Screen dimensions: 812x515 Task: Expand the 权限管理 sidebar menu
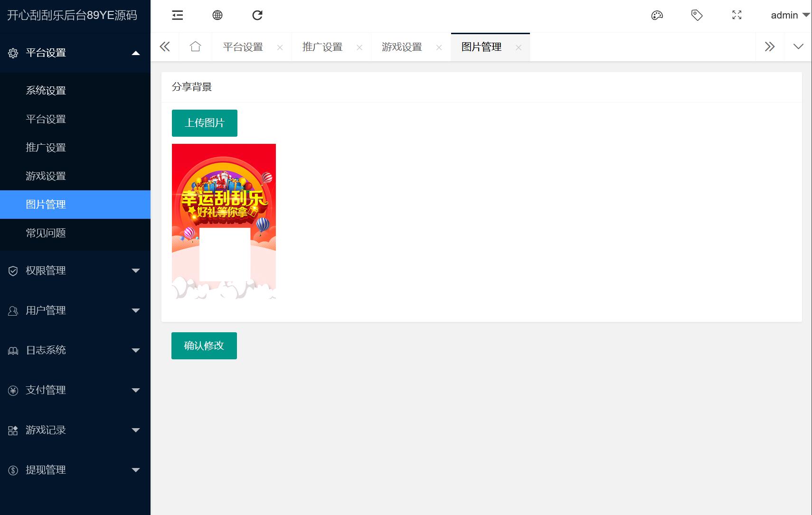[75, 271]
